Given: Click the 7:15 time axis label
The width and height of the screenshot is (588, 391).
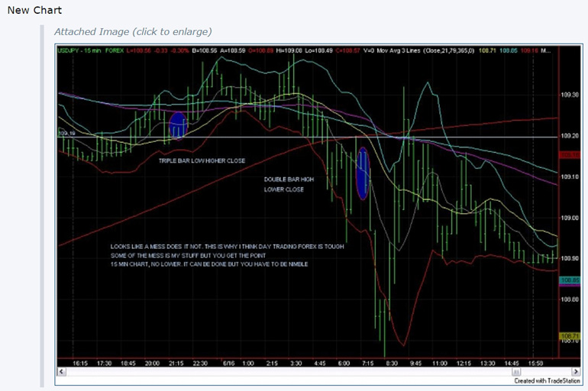Looking at the screenshot, I should (367, 364).
